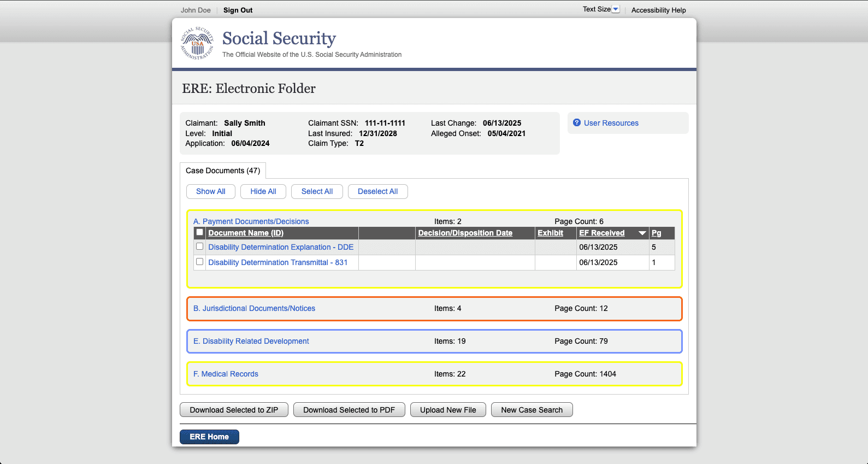Collapse the A. Payment Documents/Decisions section
868x464 pixels.
point(251,221)
